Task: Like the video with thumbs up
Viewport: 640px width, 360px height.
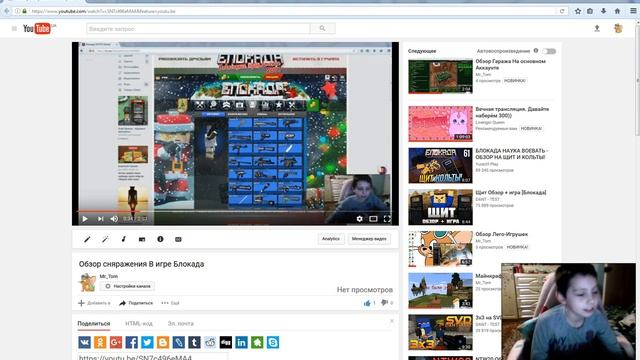Action: (367, 303)
